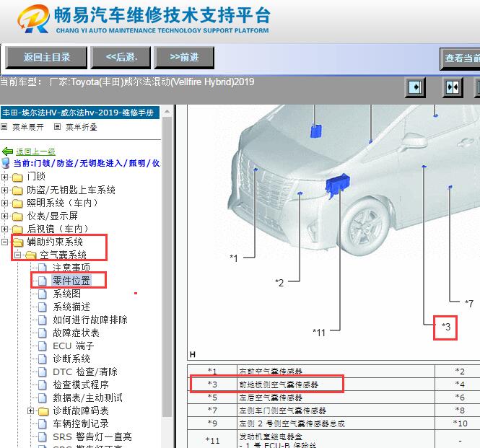The width and height of the screenshot is (480, 448).
Task: Expand the 门锁 folder
Action: pos(4,177)
